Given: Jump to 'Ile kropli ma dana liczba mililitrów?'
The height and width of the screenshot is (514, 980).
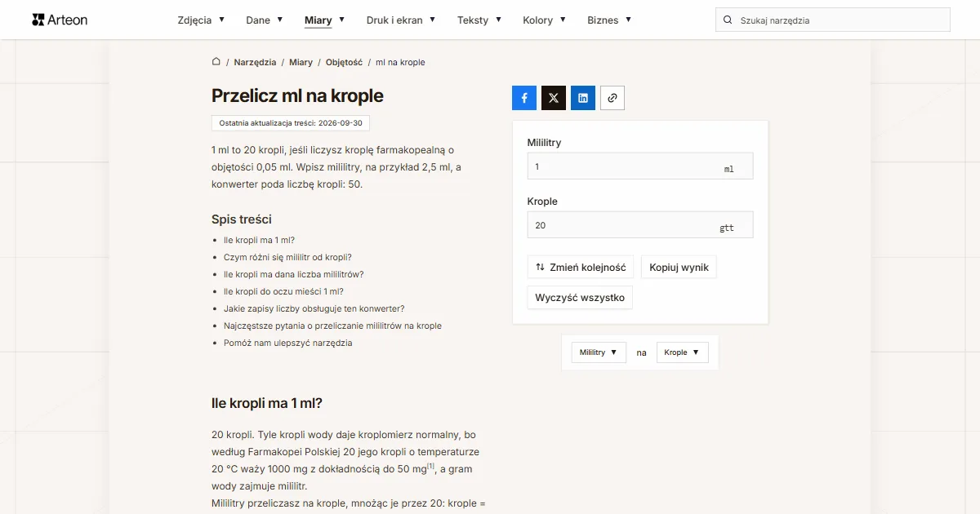Looking at the screenshot, I should tap(293, 274).
